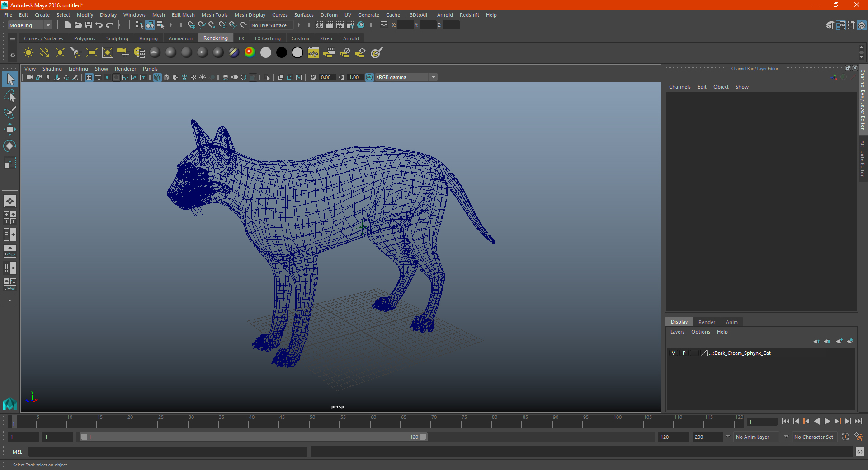The height and width of the screenshot is (470, 868).
Task: Activate the Lasso select tool
Action: pos(10,96)
